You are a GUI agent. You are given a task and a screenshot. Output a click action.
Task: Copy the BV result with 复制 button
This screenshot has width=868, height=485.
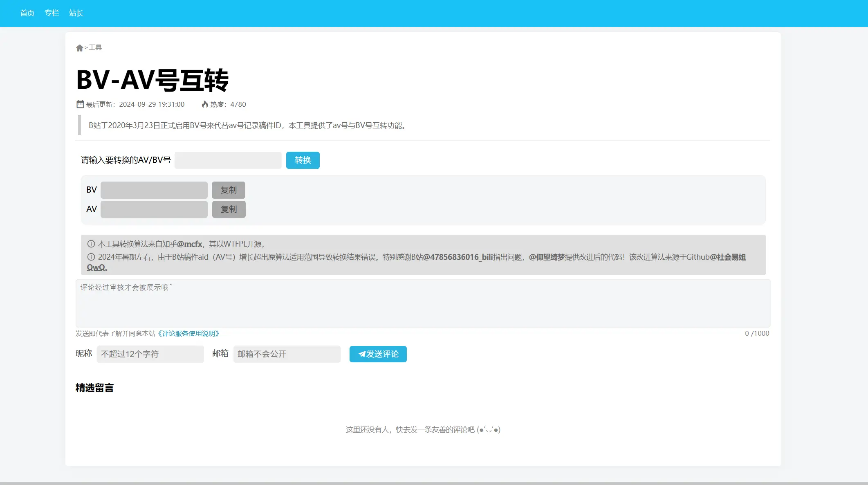[228, 190]
